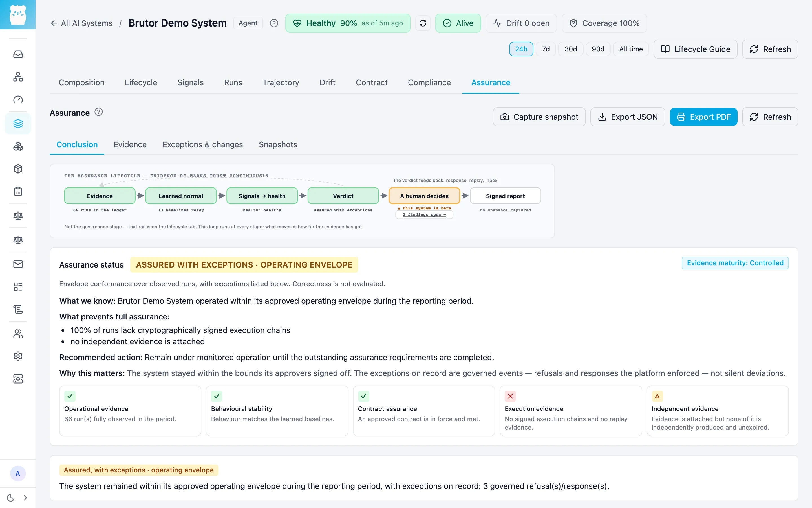Click the Alive status badge
Viewport: 812px width, 508px height.
point(458,23)
